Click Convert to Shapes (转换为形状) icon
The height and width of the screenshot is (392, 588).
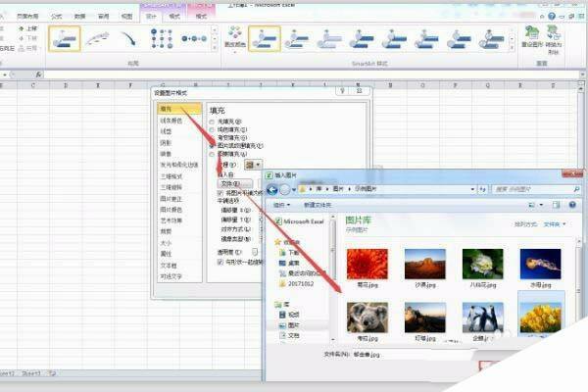[553, 39]
